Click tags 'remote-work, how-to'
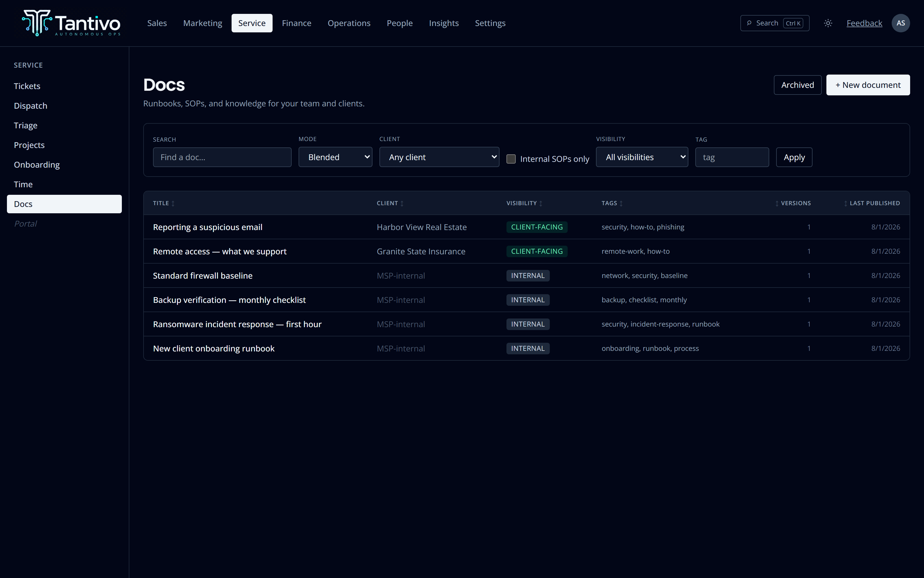924x578 pixels. point(635,251)
